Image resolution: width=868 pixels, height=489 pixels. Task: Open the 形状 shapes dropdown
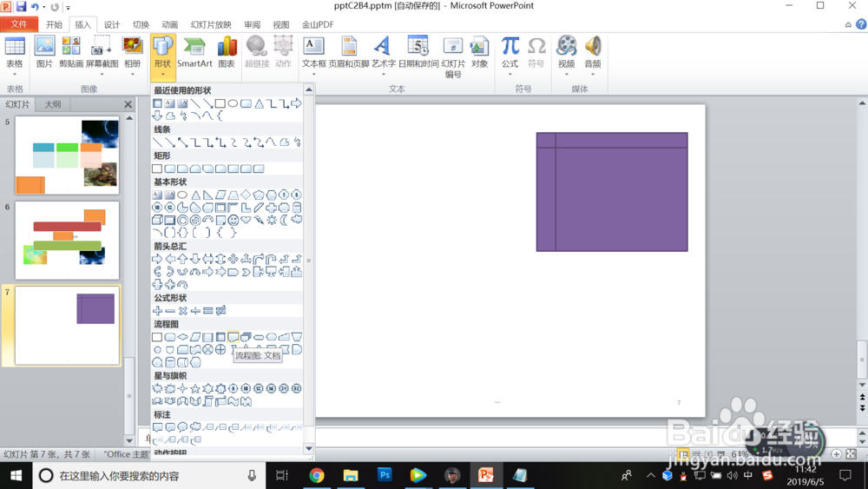coord(163,58)
